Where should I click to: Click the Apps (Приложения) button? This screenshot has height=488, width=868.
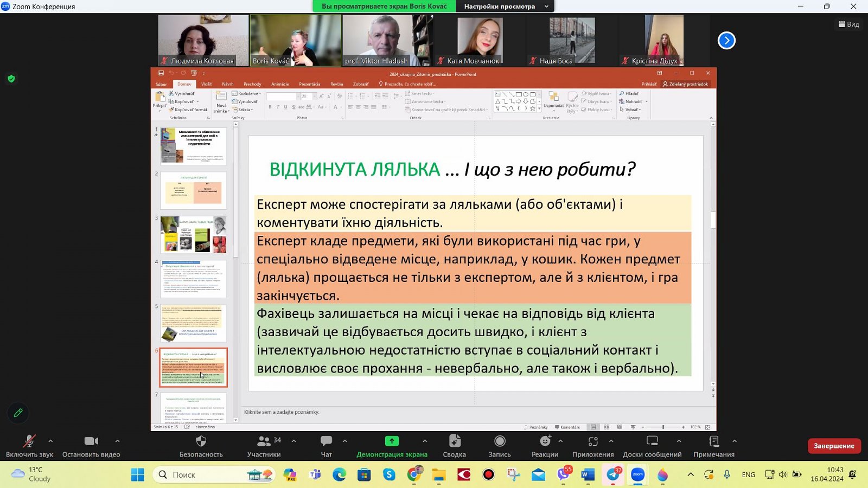tap(593, 441)
